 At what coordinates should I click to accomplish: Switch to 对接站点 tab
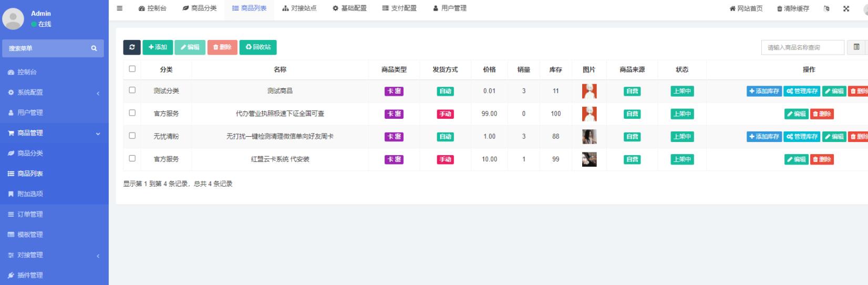(299, 8)
